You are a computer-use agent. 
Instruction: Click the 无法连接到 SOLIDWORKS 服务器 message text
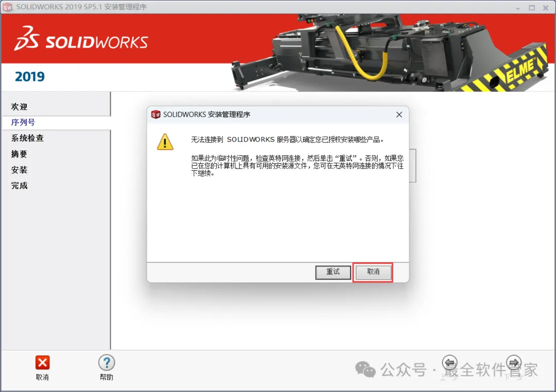(x=287, y=139)
